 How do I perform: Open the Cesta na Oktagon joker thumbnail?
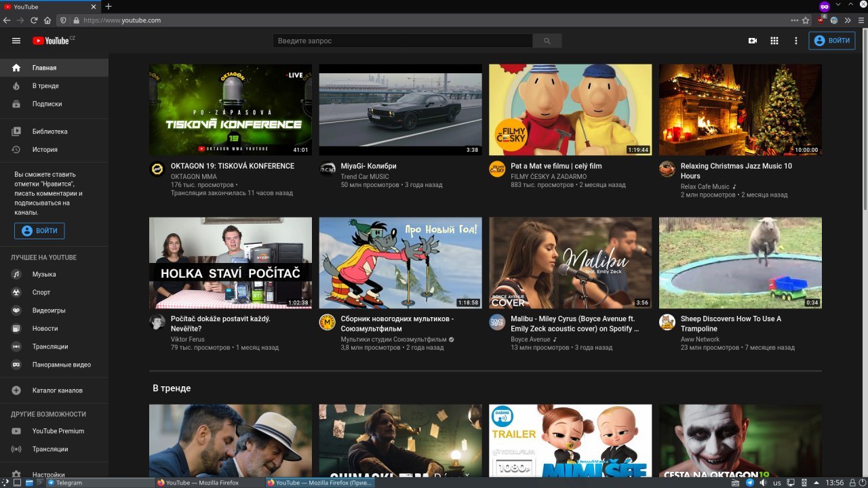(741, 441)
